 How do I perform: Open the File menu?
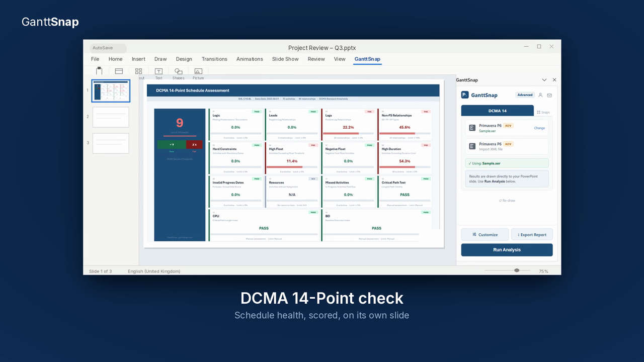[95, 59]
